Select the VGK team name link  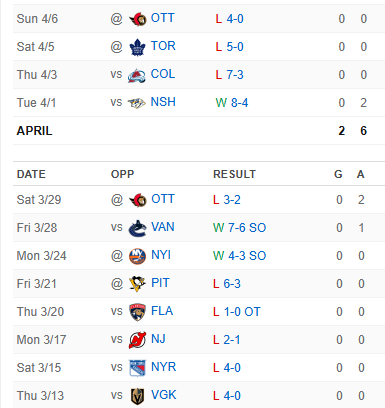tap(163, 395)
